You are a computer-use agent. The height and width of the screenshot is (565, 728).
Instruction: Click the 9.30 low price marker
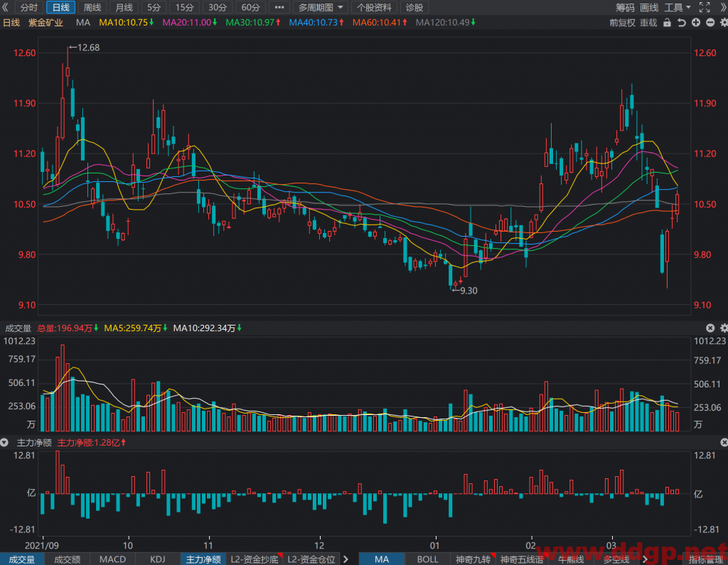(464, 291)
